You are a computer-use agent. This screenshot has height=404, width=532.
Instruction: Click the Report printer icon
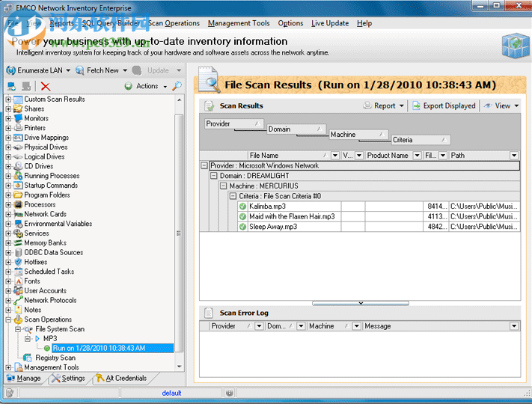tap(367, 105)
